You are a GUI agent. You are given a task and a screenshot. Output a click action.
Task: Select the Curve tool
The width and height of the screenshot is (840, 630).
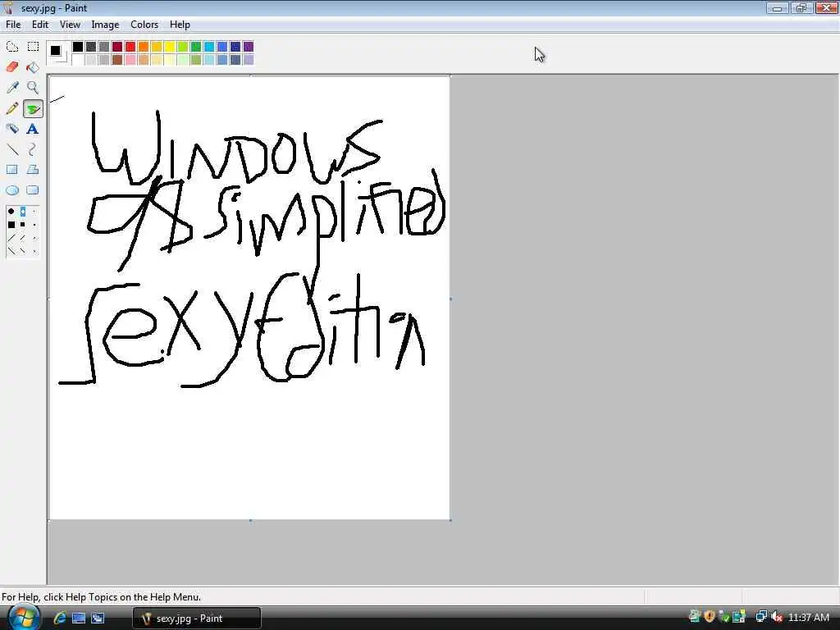(x=33, y=149)
